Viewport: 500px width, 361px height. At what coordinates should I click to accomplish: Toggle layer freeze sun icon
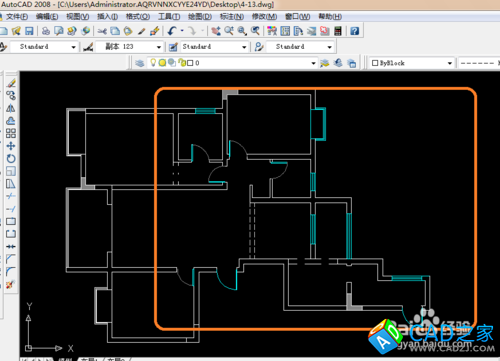[x=162, y=63]
